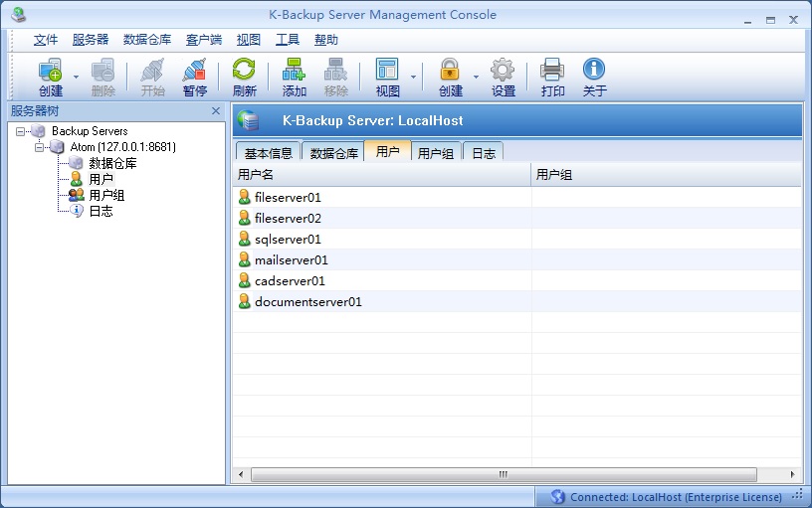This screenshot has width=812, height=508.
Task: Select documentserver01 user row
Action: point(517,301)
